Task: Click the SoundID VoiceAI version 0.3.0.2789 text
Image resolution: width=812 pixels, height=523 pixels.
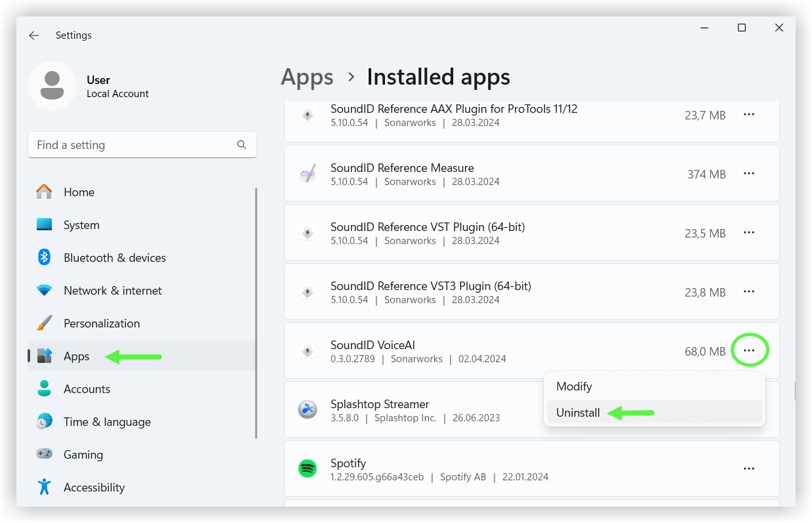Action: [x=352, y=359]
